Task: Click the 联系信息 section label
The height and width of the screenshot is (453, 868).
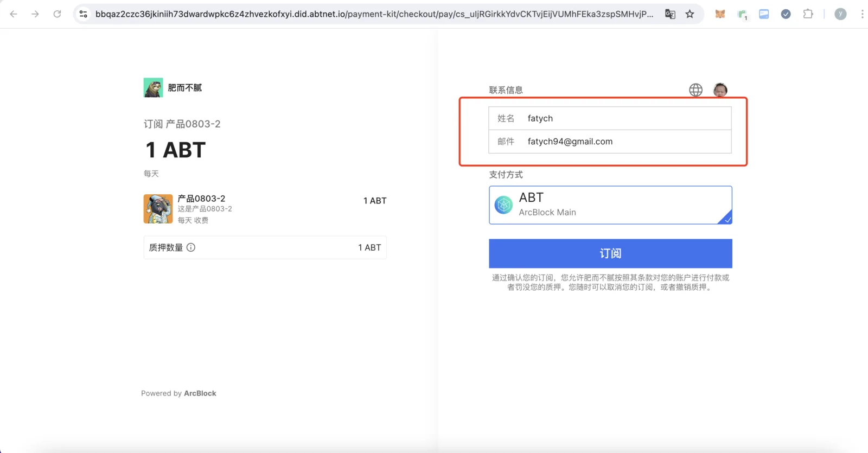Action: [x=506, y=90]
